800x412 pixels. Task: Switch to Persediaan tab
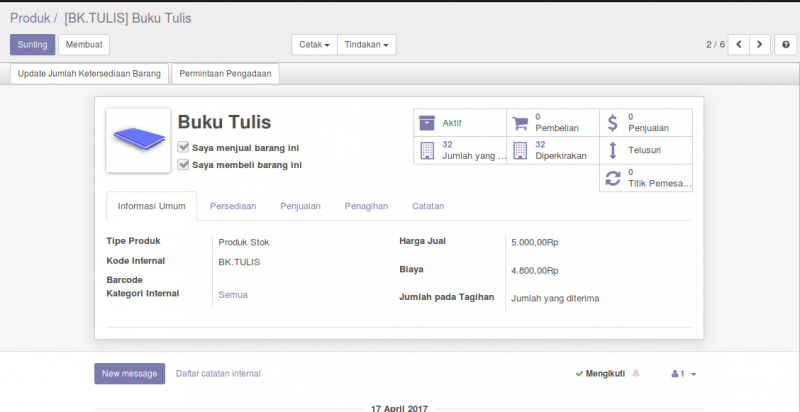point(233,206)
